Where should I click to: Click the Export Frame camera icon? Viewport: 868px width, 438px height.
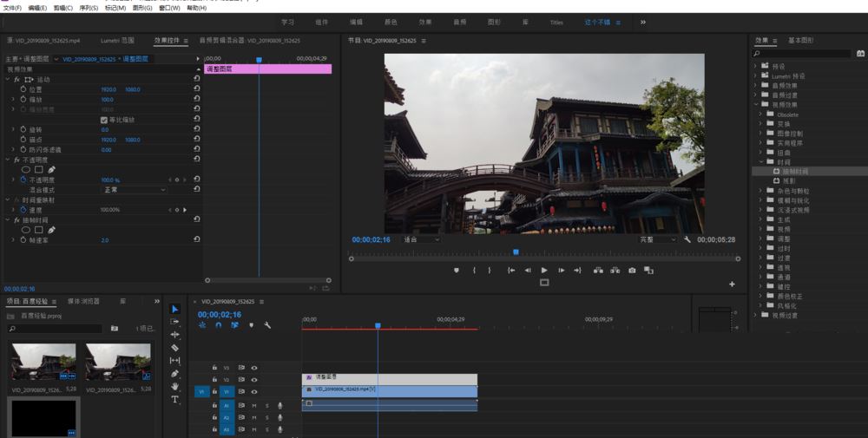(632, 271)
